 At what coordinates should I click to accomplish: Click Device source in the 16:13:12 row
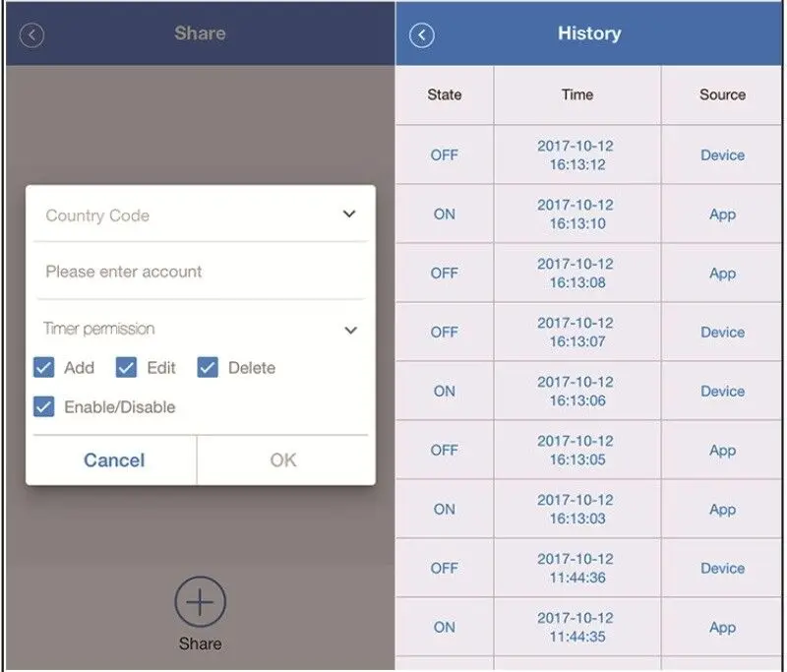coord(722,155)
